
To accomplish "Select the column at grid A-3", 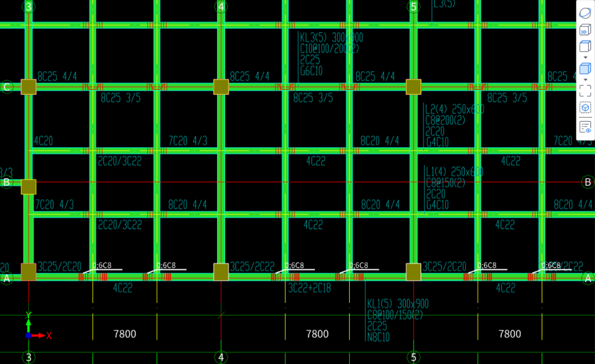I will pos(28,272).
